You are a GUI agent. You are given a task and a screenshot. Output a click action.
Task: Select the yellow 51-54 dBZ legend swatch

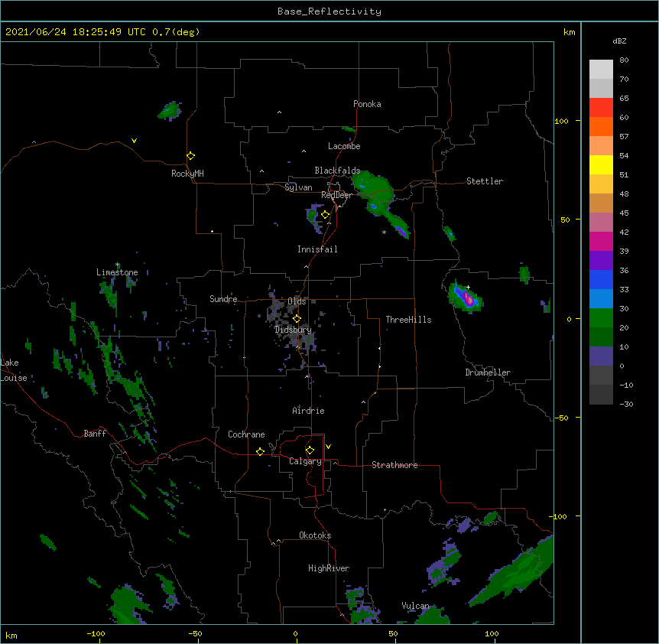[601, 164]
